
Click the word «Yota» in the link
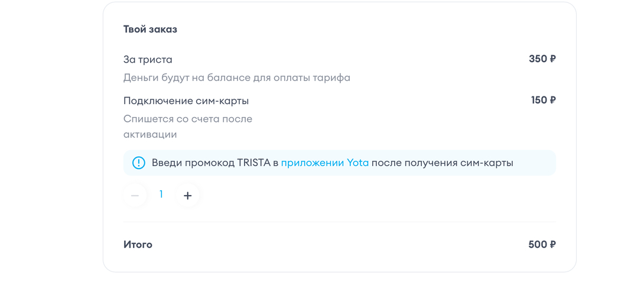pos(357,163)
